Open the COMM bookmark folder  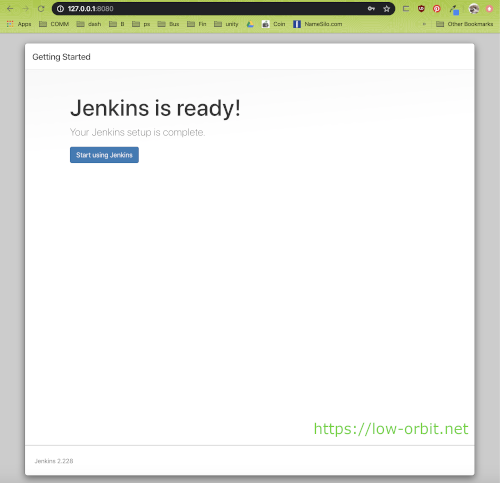[x=54, y=24]
